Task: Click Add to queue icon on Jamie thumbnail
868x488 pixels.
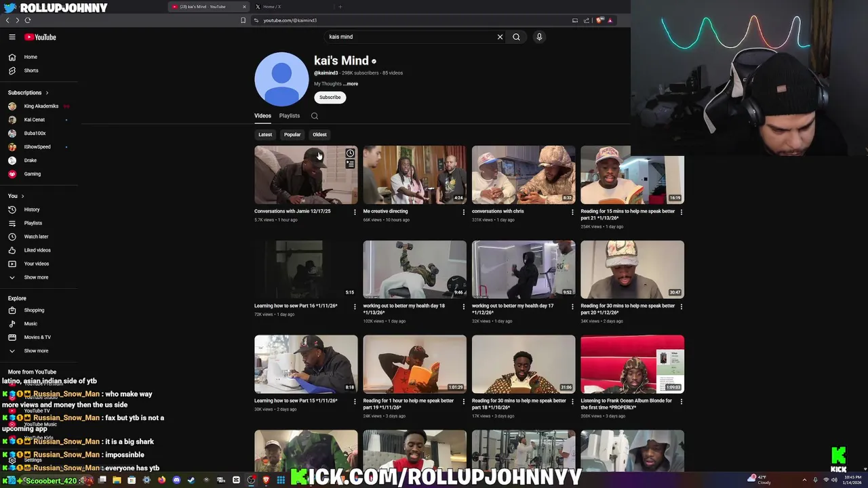Action: [x=350, y=164]
